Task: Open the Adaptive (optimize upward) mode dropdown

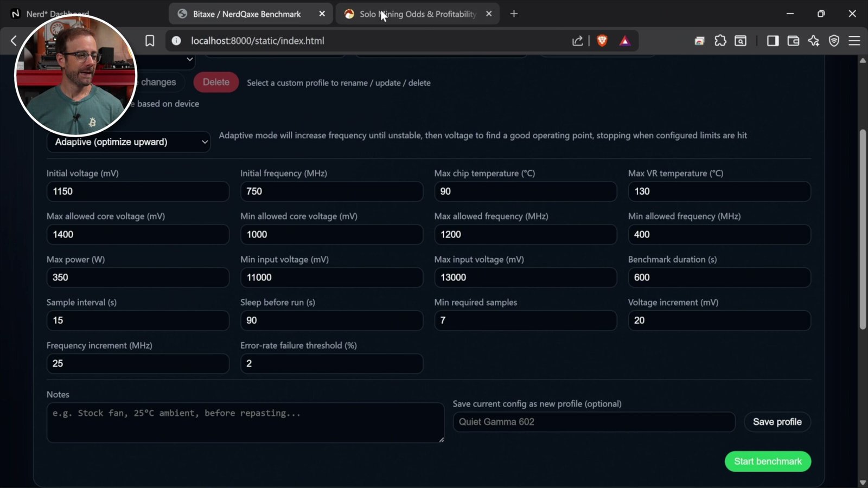Action: (x=129, y=142)
